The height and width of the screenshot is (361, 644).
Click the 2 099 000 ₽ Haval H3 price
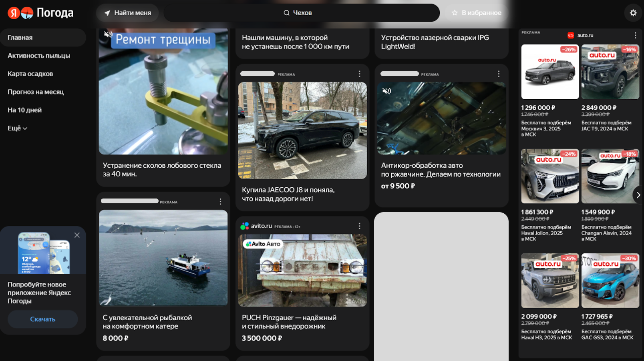[539, 317]
